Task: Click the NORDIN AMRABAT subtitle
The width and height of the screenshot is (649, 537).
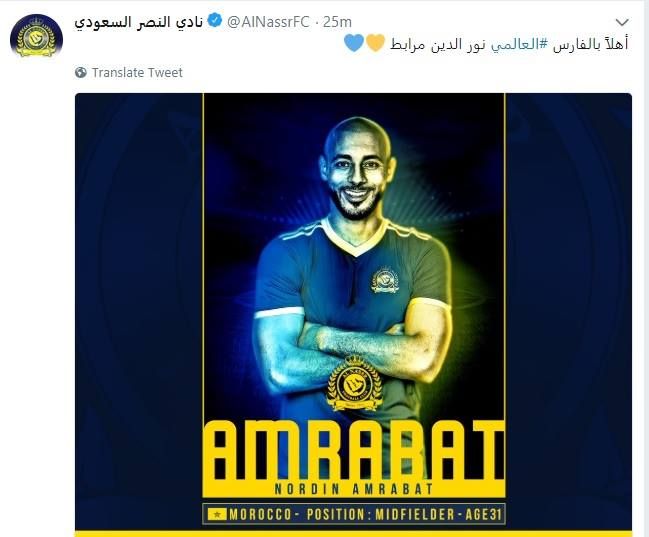Action: point(354,489)
